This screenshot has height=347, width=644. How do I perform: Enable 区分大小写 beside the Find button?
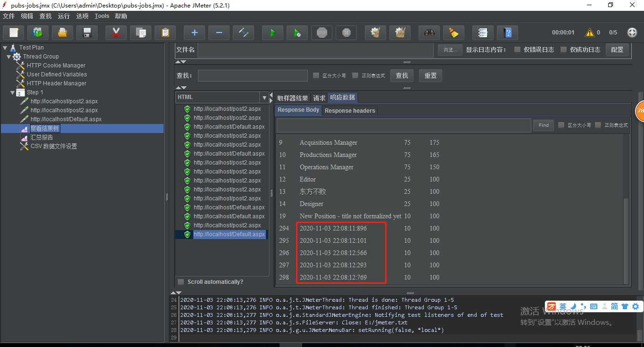pos(561,125)
